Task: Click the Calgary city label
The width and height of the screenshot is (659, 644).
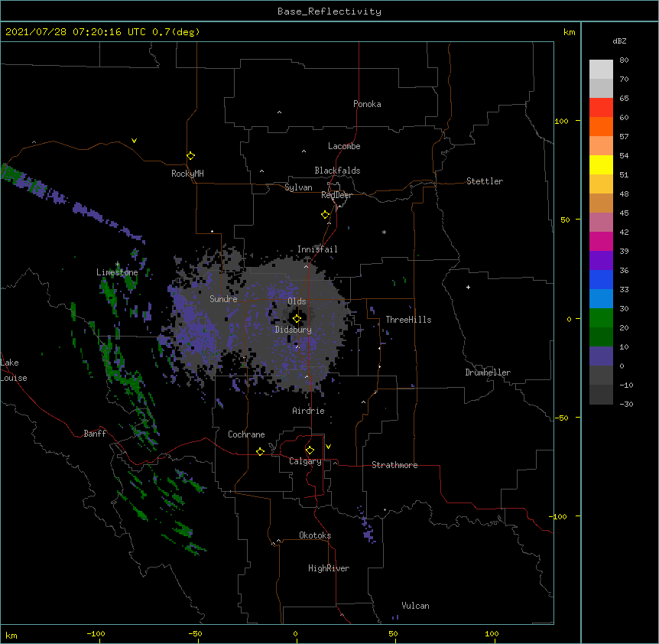Action: 305,461
